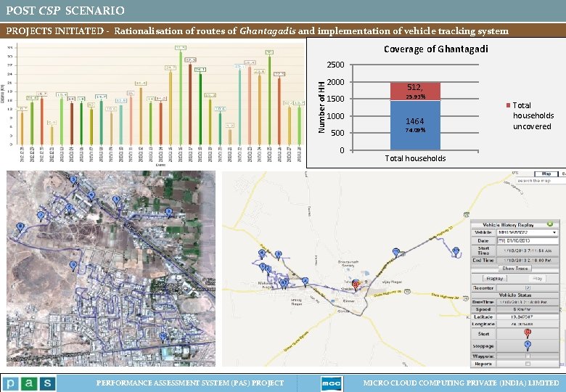
Task: Click the red 512 bar segment
Action: 415,91
